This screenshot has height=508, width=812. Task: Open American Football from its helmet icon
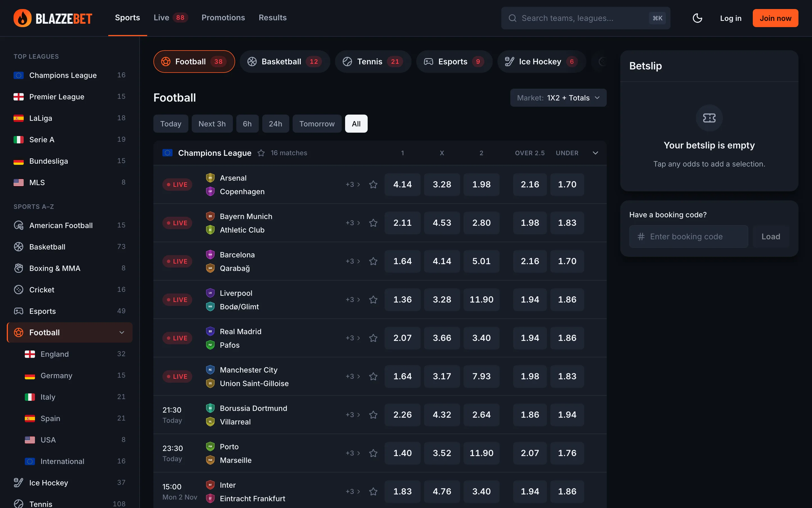tap(19, 225)
